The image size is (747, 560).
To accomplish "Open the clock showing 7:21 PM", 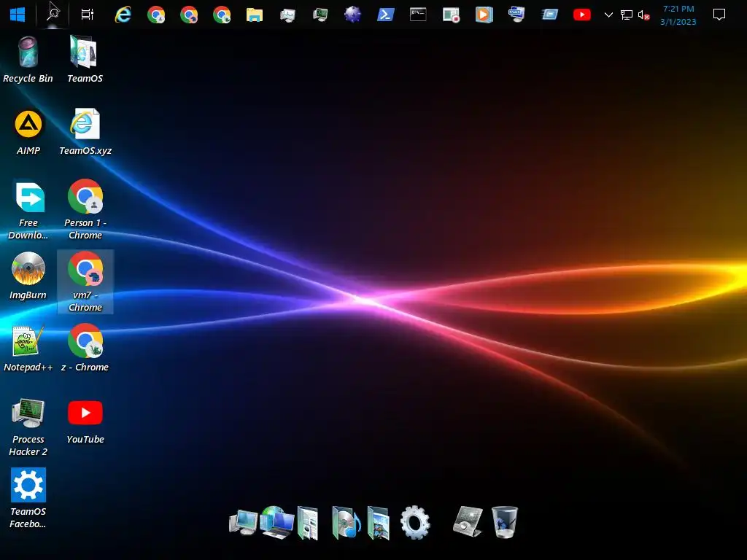I will click(678, 15).
